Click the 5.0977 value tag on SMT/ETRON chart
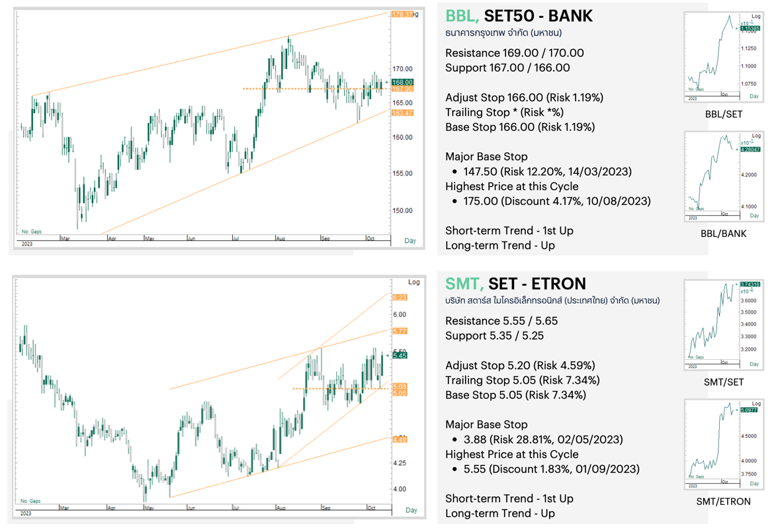The width and height of the screenshot is (774, 532). (x=748, y=410)
